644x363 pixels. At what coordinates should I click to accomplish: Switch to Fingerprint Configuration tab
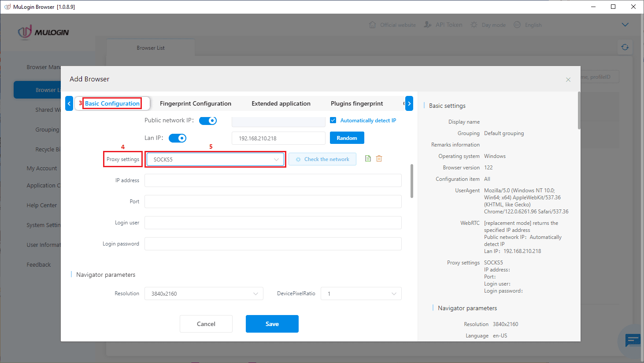coord(196,103)
